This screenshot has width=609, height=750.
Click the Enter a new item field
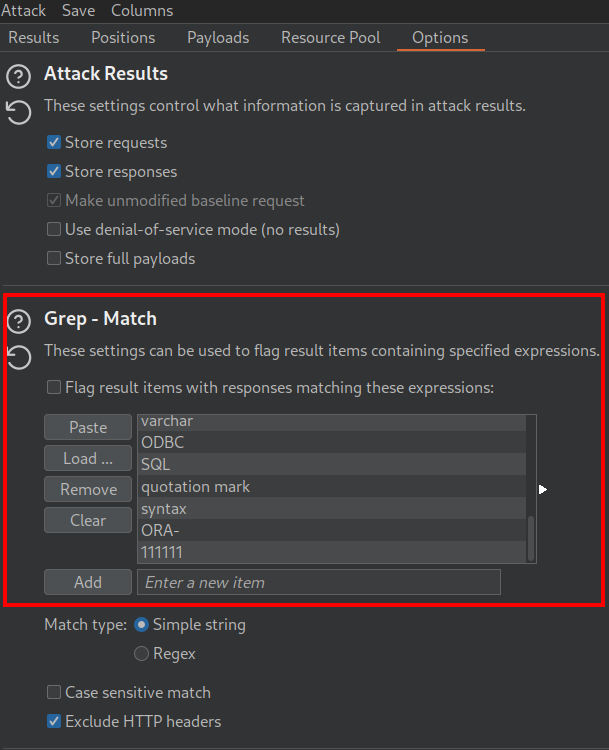pos(318,582)
